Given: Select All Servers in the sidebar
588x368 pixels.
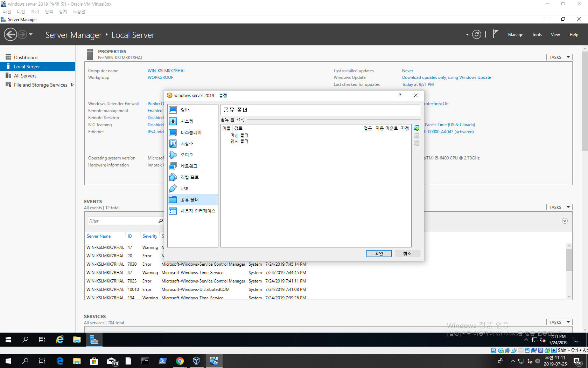Looking at the screenshot, I should click(37, 76).
